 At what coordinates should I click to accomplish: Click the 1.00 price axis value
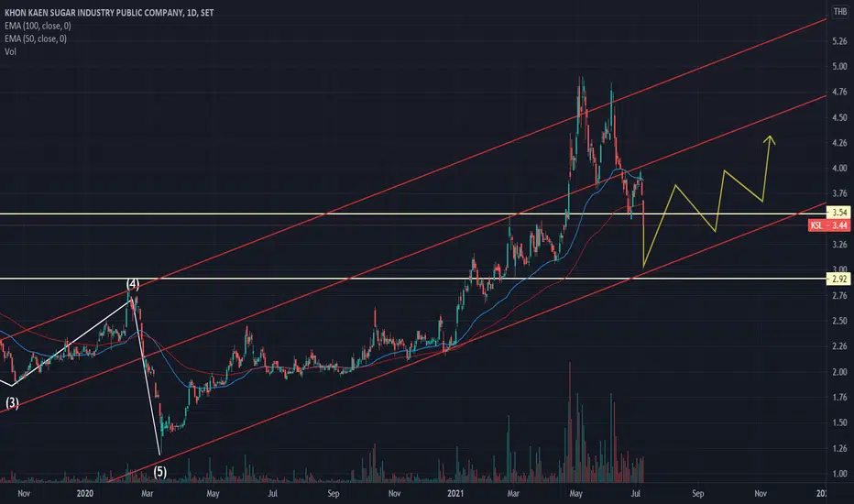tap(839, 474)
